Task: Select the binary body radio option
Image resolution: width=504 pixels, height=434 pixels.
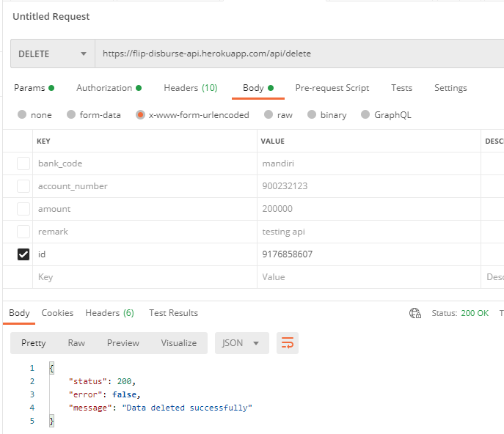Action: [x=312, y=114]
